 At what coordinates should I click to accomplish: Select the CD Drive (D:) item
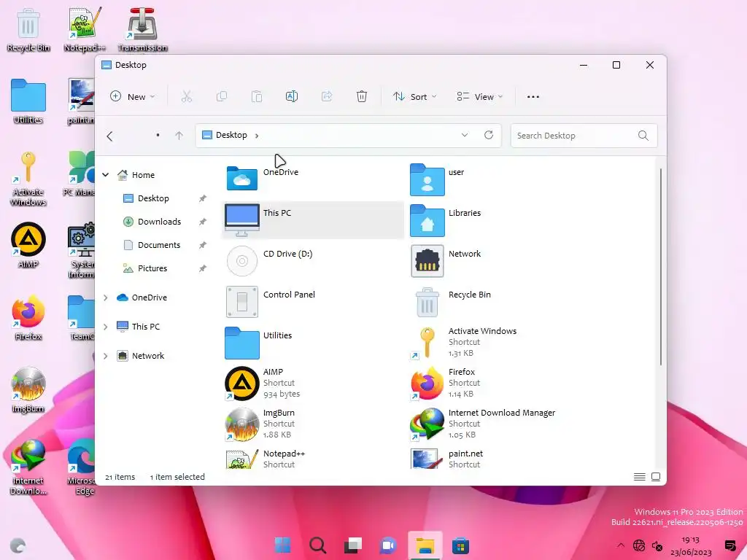pyautogui.click(x=314, y=260)
